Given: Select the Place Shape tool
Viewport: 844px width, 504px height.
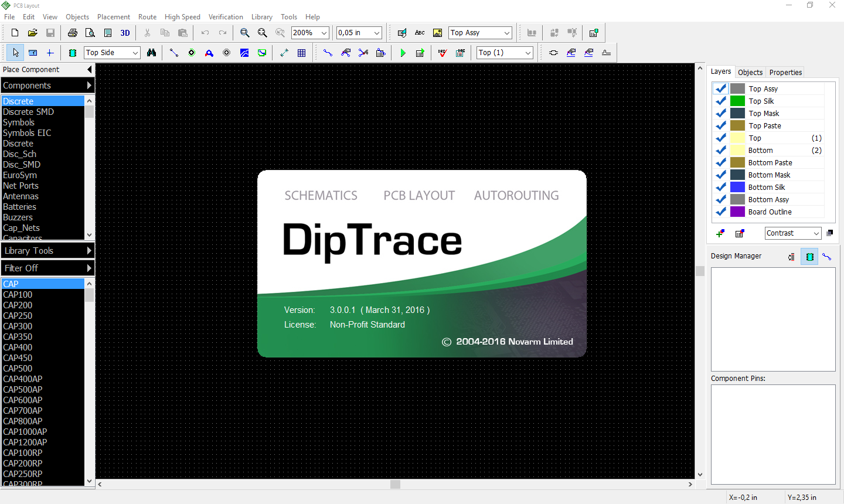Looking at the screenshot, I should tap(402, 33).
